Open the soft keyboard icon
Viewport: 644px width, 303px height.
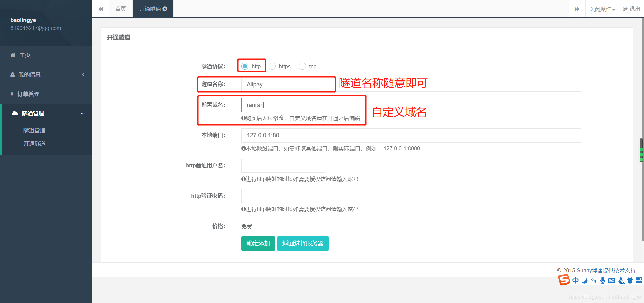[611, 280]
